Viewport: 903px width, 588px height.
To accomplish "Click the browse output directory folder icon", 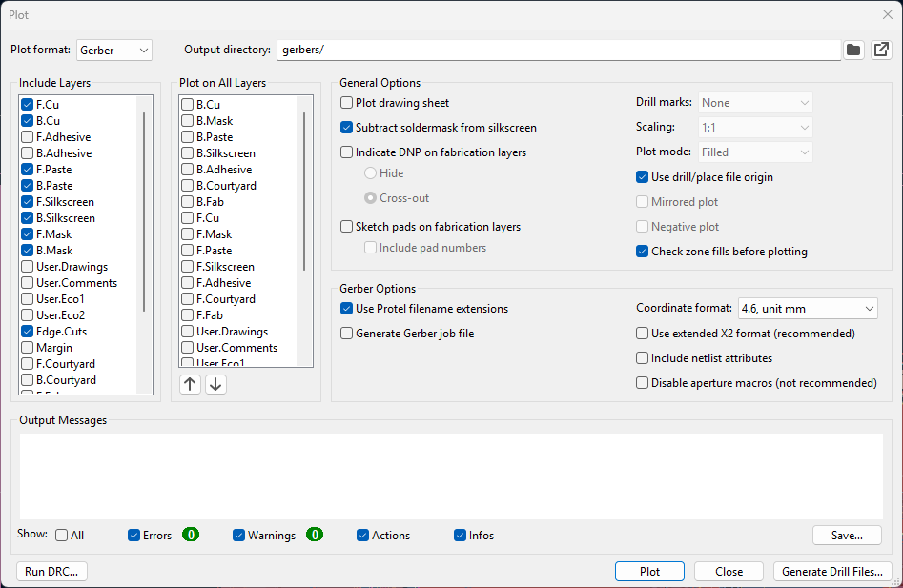I will 853,50.
